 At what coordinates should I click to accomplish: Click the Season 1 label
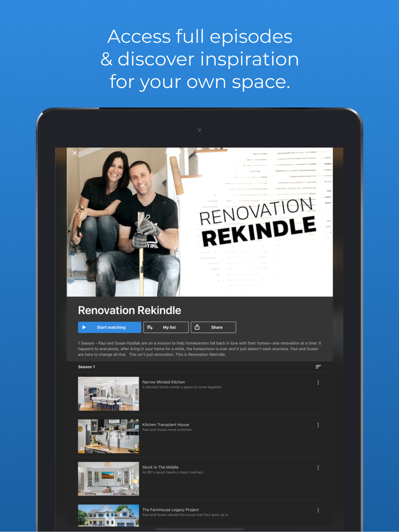(x=87, y=367)
